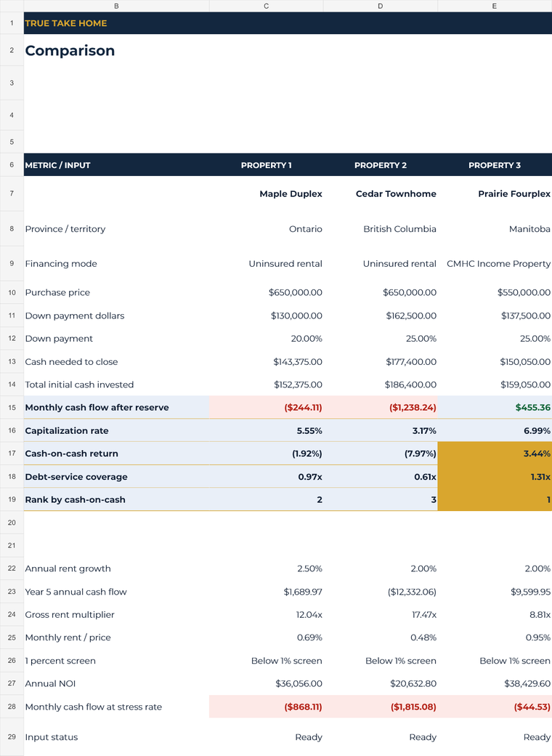Select the PROPERTY 3 header cell
552x756 pixels.
coord(494,165)
